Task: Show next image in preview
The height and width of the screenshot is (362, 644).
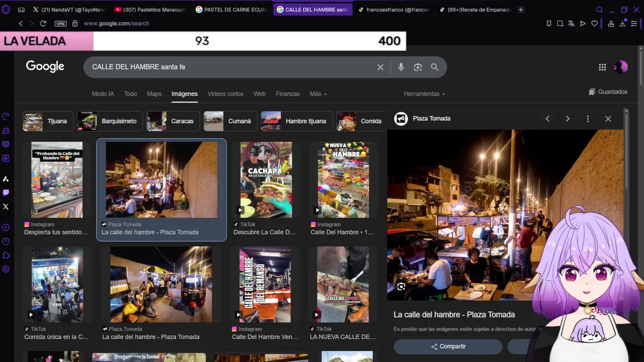Action: pos(568,119)
